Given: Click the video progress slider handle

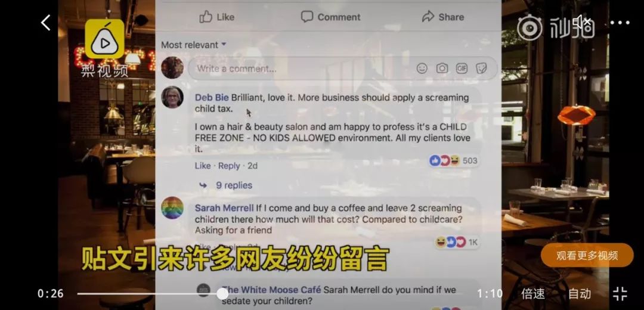Looking at the screenshot, I should (x=222, y=293).
